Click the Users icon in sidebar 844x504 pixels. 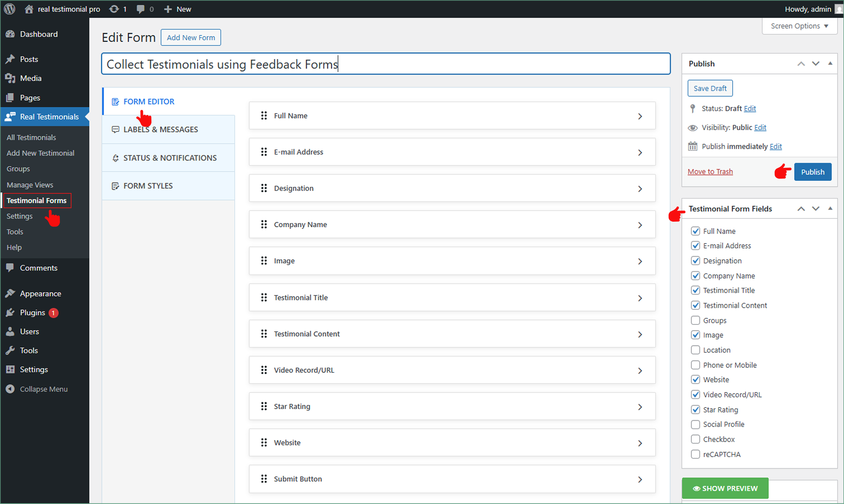pyautogui.click(x=10, y=331)
